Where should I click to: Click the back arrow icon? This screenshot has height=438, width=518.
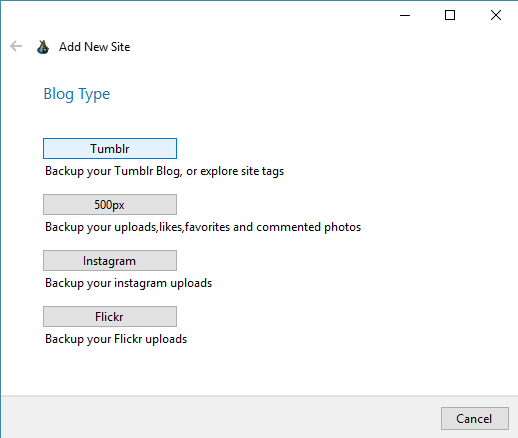16,46
